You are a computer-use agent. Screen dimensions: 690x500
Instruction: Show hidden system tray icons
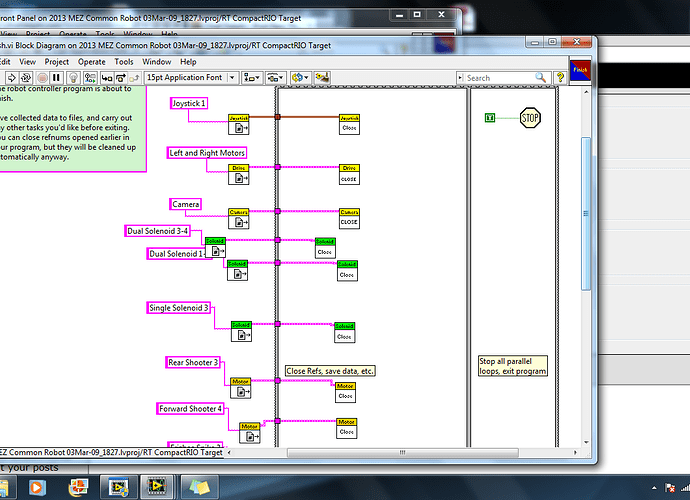pyautogui.click(x=654, y=488)
